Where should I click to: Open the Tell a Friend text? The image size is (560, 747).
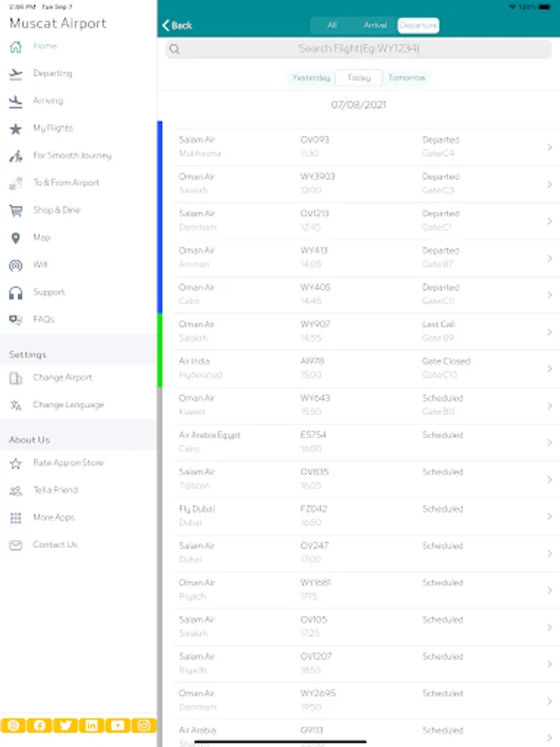[56, 490]
